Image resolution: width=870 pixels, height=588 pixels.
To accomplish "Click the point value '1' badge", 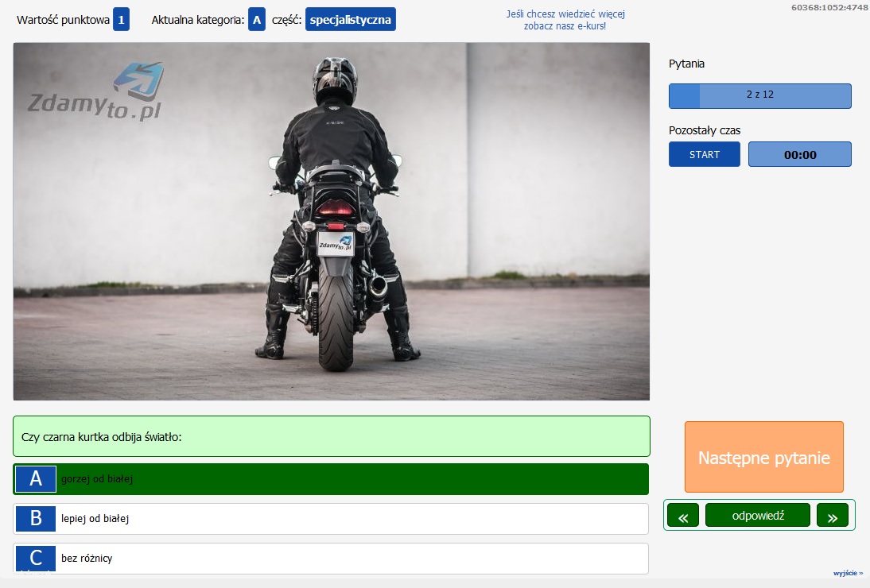I will pyautogui.click(x=121, y=19).
